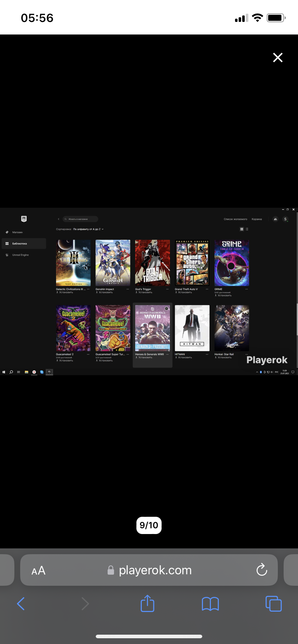This screenshot has width=298, height=644.
Task: Select the GRIME cover art
Action: coord(232,263)
